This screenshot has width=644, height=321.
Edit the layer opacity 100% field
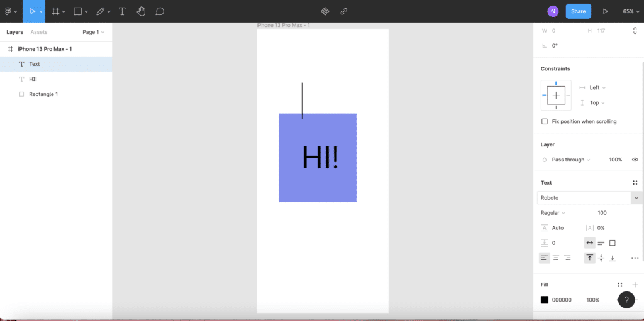click(x=616, y=160)
